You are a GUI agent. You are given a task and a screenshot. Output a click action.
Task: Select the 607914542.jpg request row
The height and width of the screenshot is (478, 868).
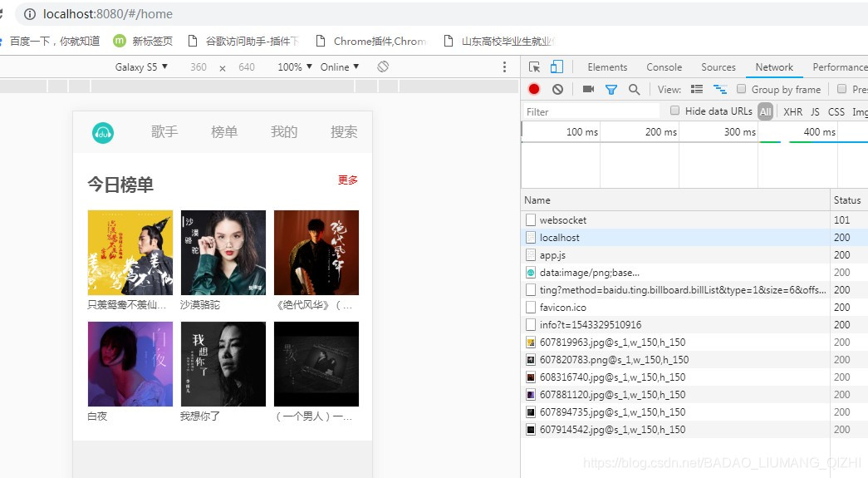click(694, 429)
